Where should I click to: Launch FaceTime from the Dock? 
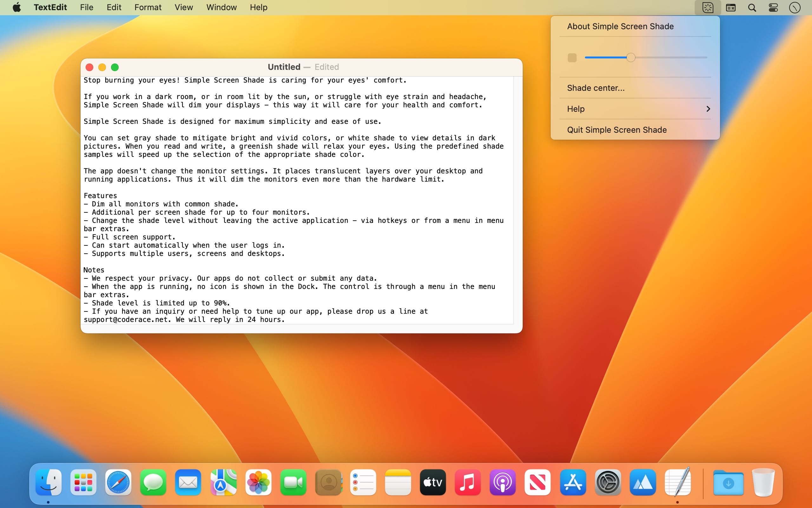click(x=293, y=482)
